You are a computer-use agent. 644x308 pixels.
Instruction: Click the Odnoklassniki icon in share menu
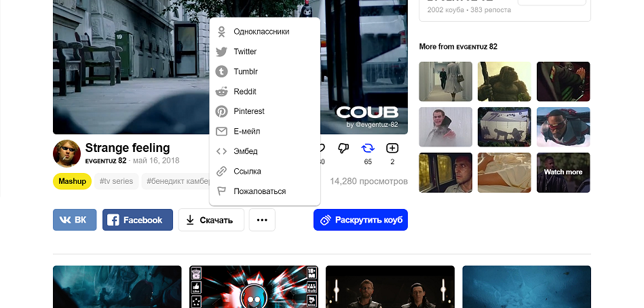(221, 32)
